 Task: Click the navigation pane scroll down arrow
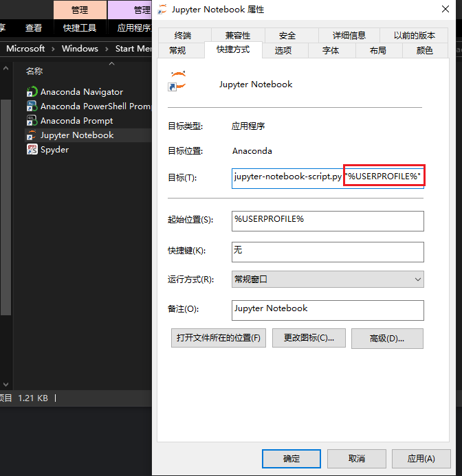(5, 385)
